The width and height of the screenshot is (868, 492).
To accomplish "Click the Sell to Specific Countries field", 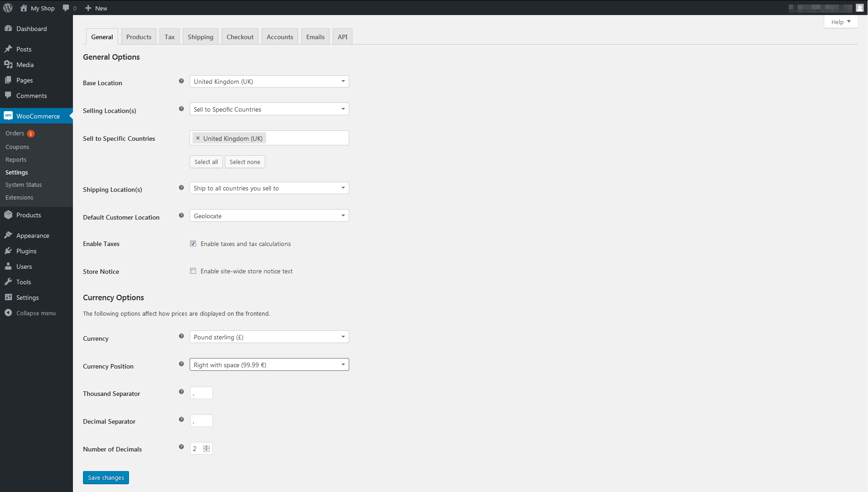I will pos(269,138).
